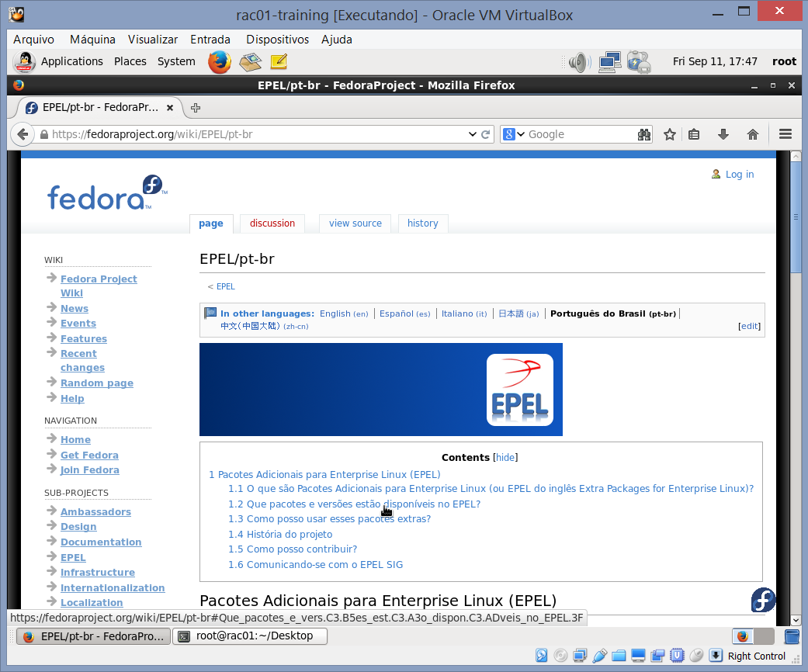This screenshot has height=672, width=808.
Task: Click the 日本語 (ja) language link
Action: (518, 313)
